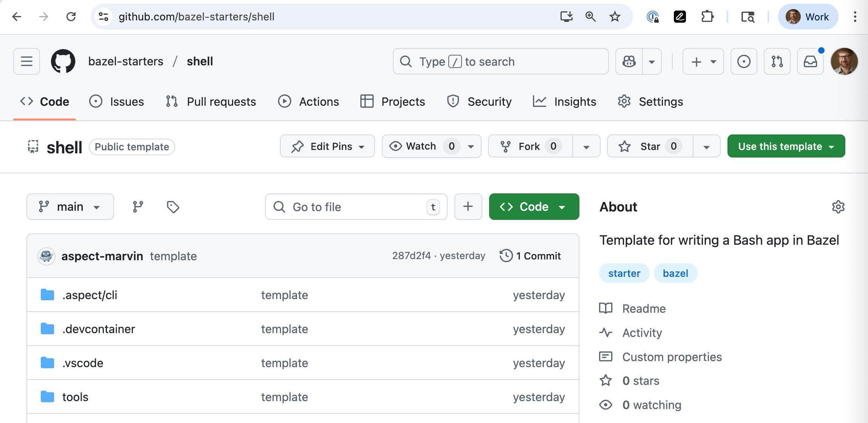Open the .aspect/cli folder
The height and width of the screenshot is (423, 868).
90,295
